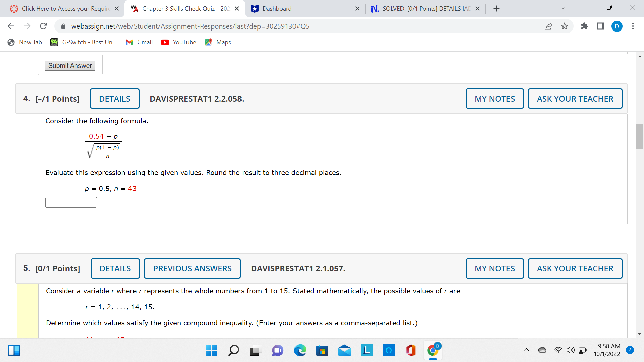
Task: Click the Submit Answer button
Action: coord(69,65)
